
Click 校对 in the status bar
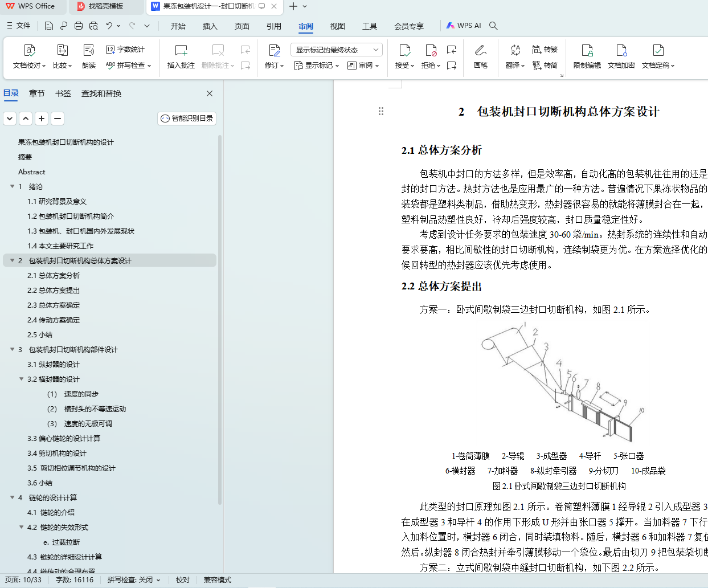click(x=183, y=580)
